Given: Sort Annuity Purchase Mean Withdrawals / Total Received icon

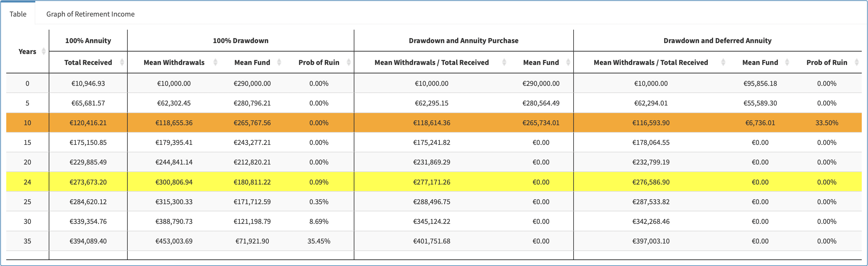Looking at the screenshot, I should (504, 62).
